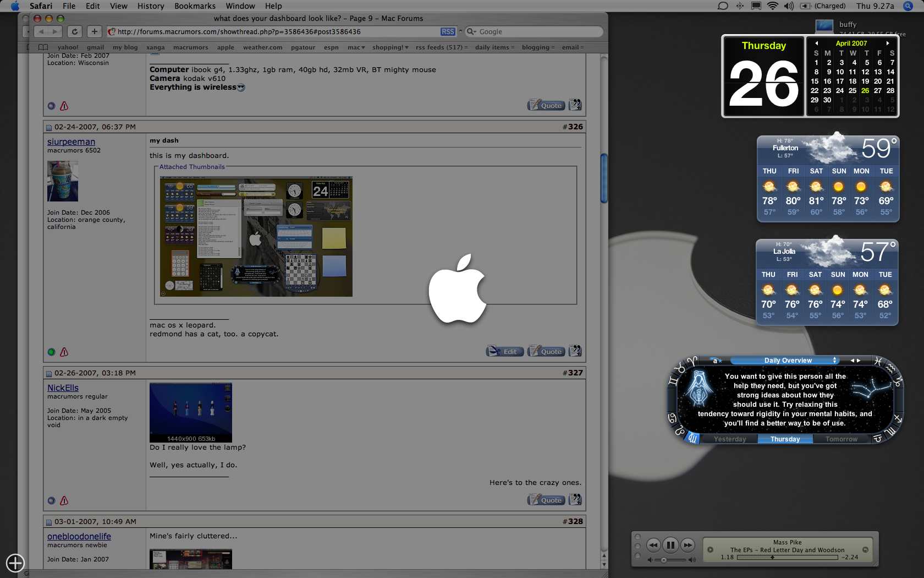Click Safari vertical scrollbar thumb
The image size is (924, 578).
point(604,178)
